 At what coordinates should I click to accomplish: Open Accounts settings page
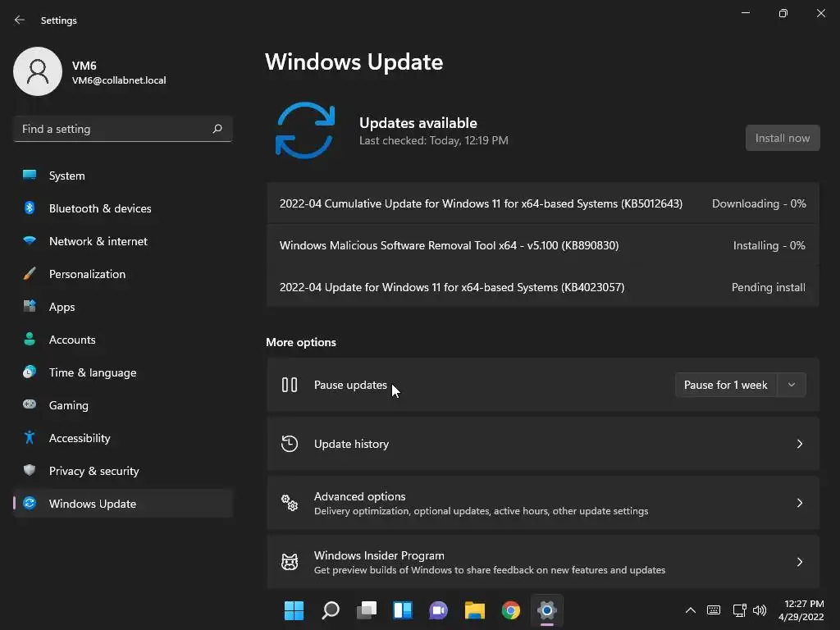click(x=123, y=340)
